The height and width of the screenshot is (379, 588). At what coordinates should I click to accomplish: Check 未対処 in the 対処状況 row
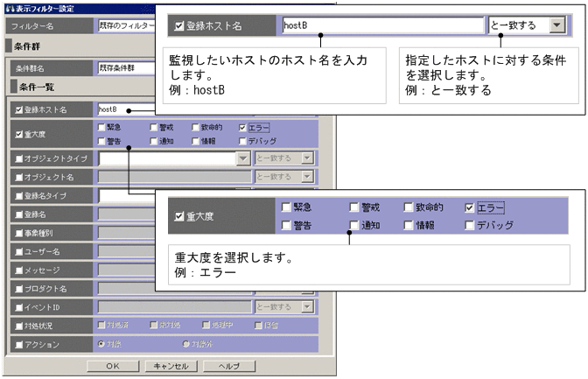point(153,325)
